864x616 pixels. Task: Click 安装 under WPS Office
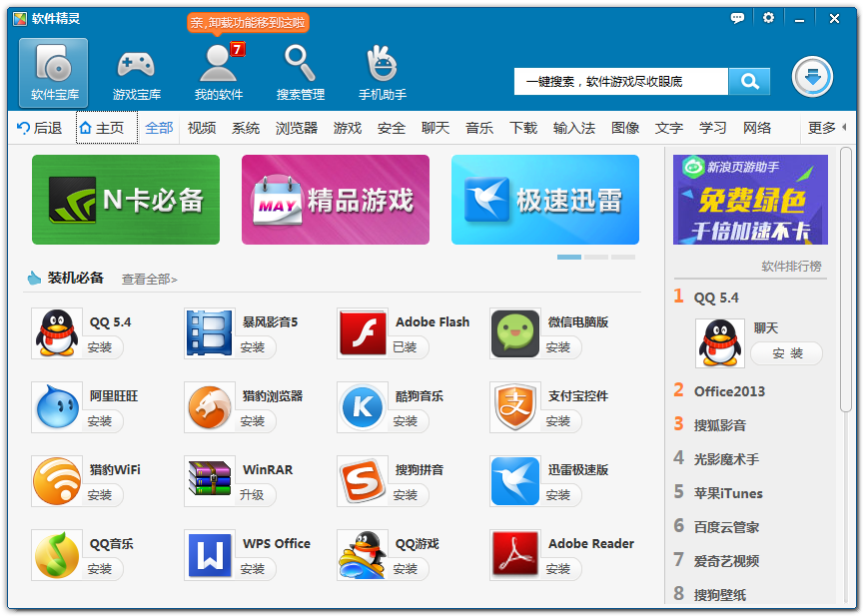(253, 569)
